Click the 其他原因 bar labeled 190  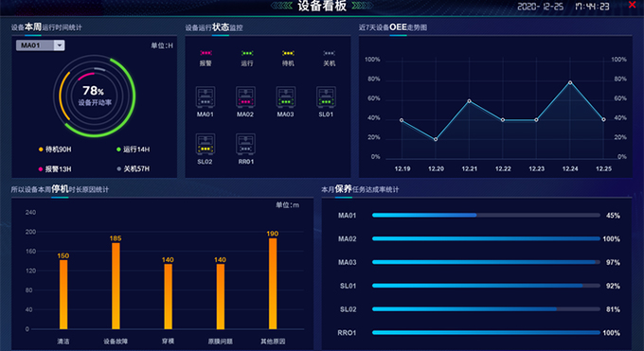(x=273, y=284)
